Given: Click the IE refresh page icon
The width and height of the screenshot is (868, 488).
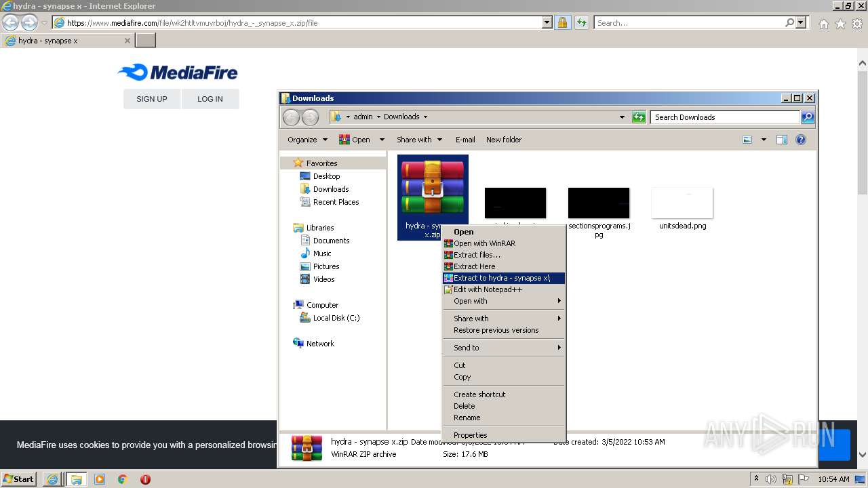Looking at the screenshot, I should point(581,22).
